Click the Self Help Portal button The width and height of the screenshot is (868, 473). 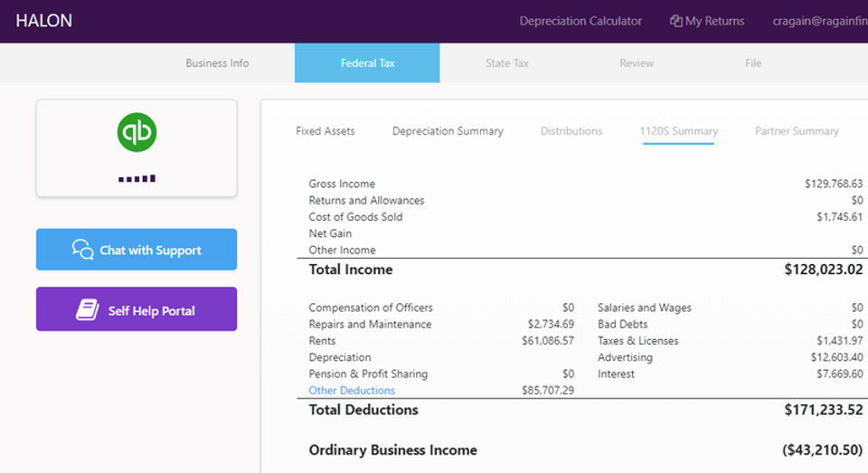[137, 309]
